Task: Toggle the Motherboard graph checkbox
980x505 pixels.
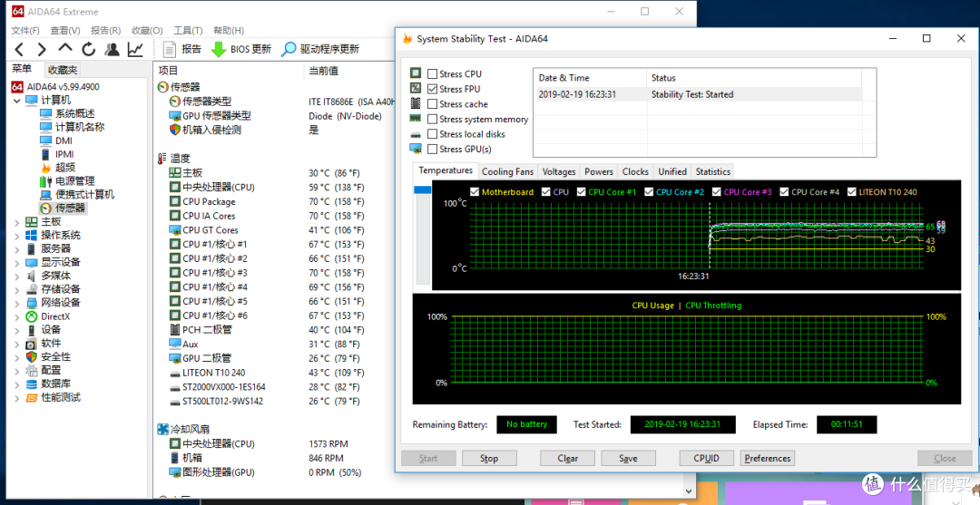Action: pos(475,191)
